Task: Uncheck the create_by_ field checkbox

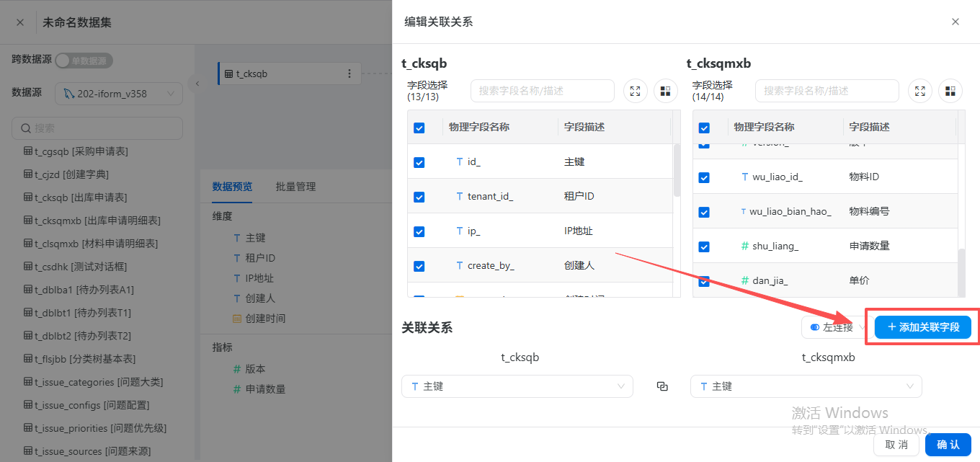Action: 419,266
